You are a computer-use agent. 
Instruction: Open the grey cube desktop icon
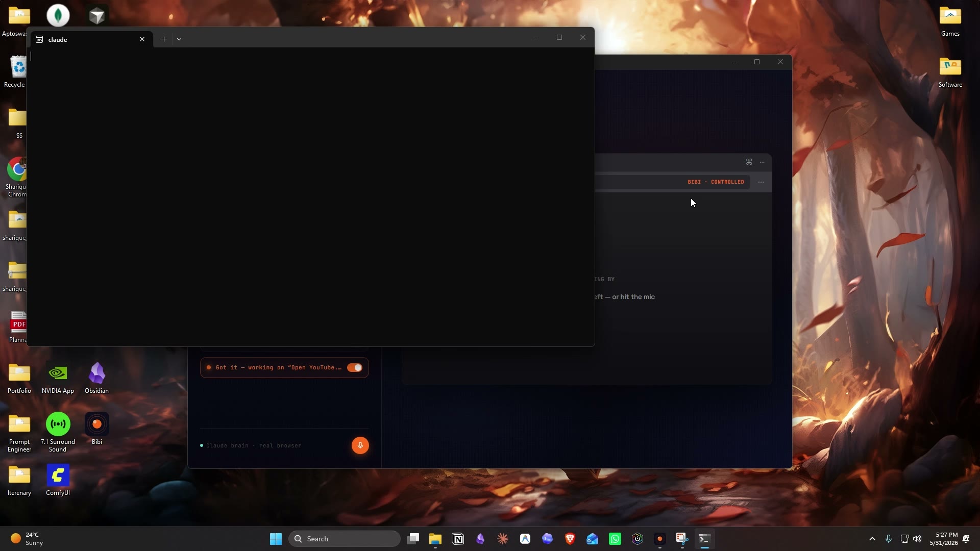[x=97, y=15]
